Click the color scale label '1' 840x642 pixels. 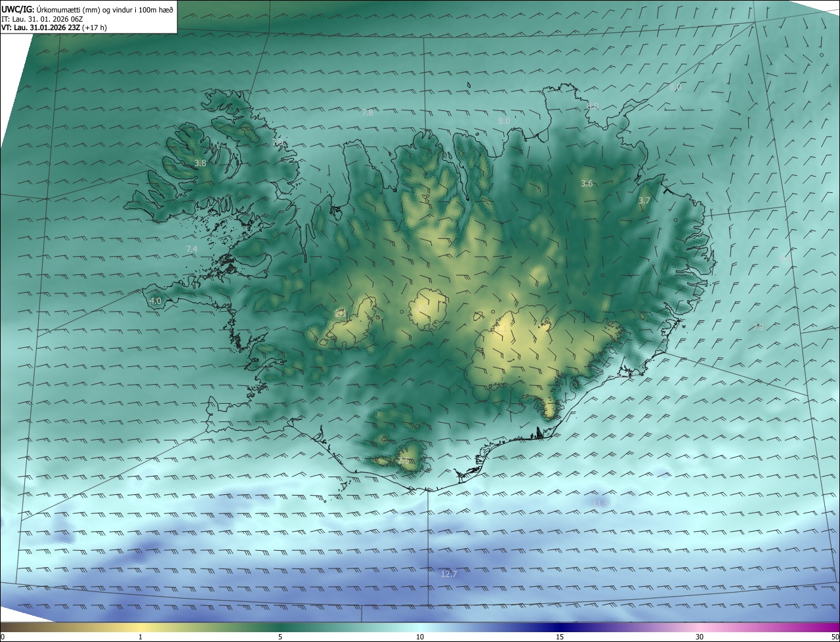click(x=140, y=637)
